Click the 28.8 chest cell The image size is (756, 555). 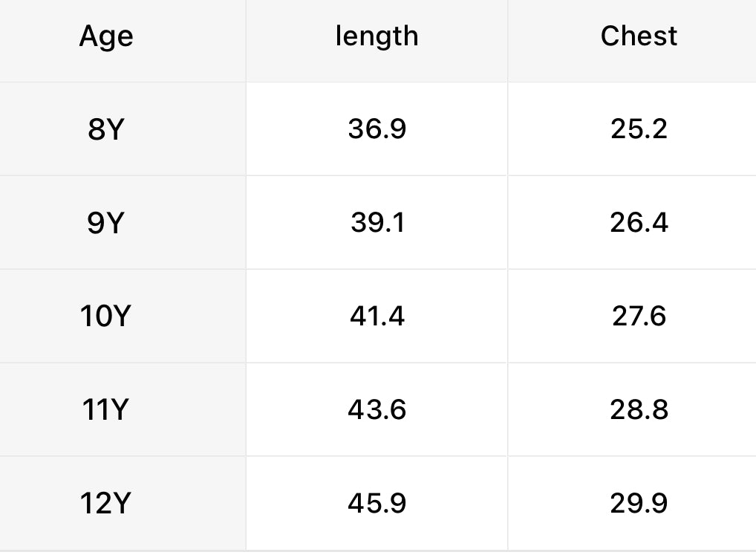pos(639,410)
